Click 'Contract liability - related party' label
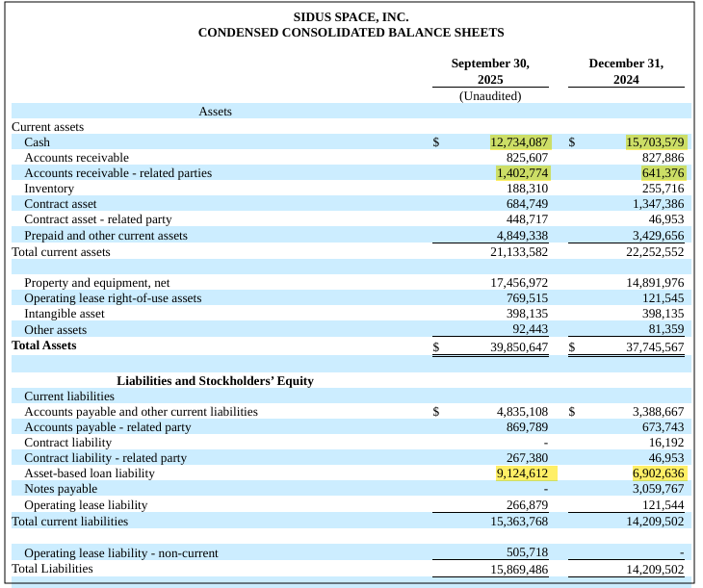 coord(105,458)
